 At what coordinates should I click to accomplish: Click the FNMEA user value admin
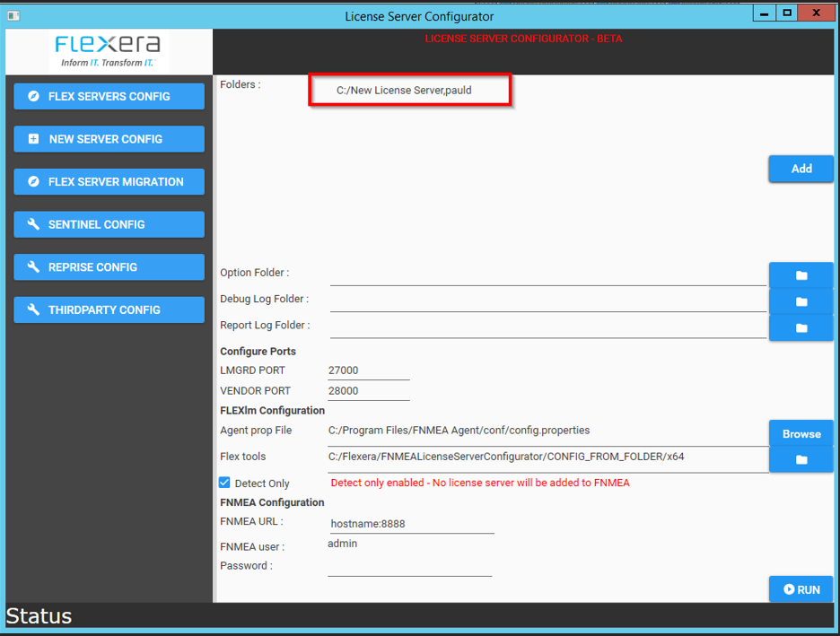pos(342,544)
